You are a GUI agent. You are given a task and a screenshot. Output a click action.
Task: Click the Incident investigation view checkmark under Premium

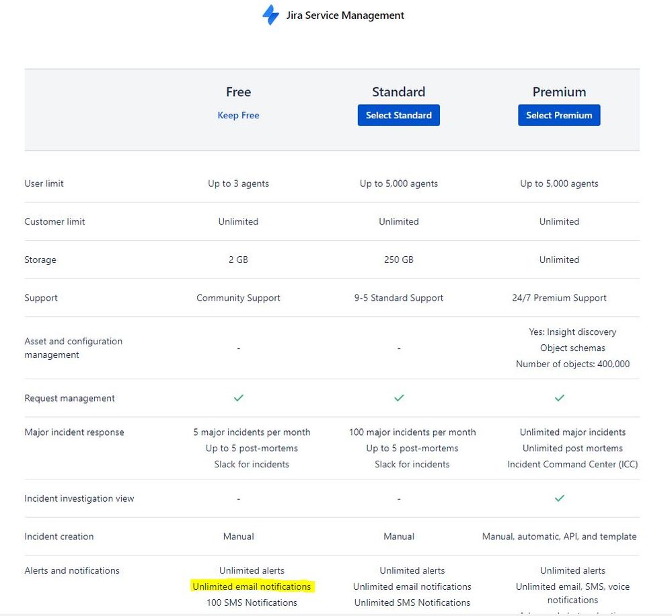(x=559, y=498)
